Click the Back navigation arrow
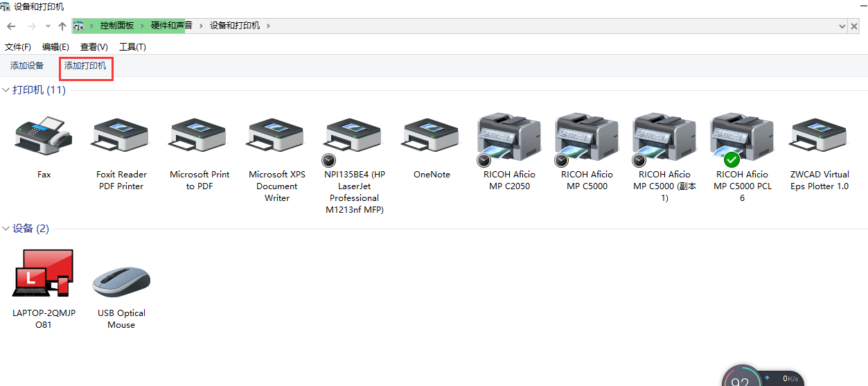 point(11,26)
